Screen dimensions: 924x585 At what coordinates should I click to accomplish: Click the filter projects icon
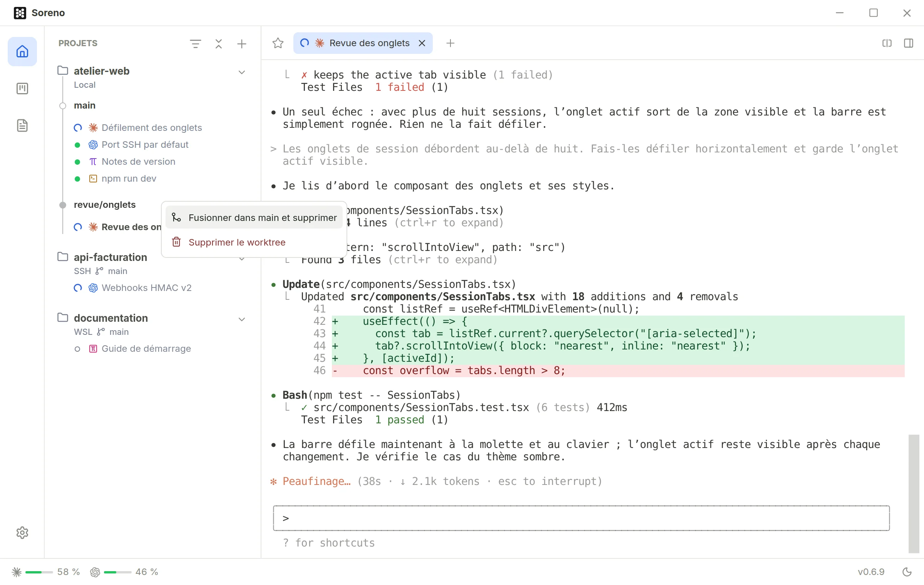(196, 43)
